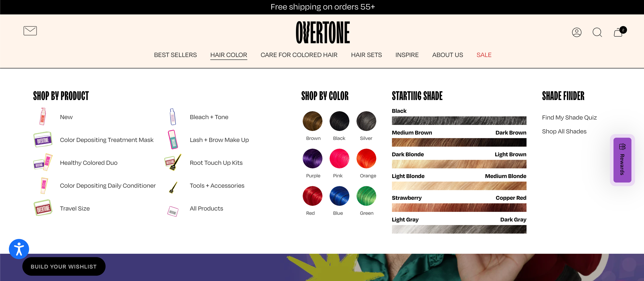Choose the Black starting shade strip
The width and height of the screenshot is (644, 281).
tap(459, 120)
